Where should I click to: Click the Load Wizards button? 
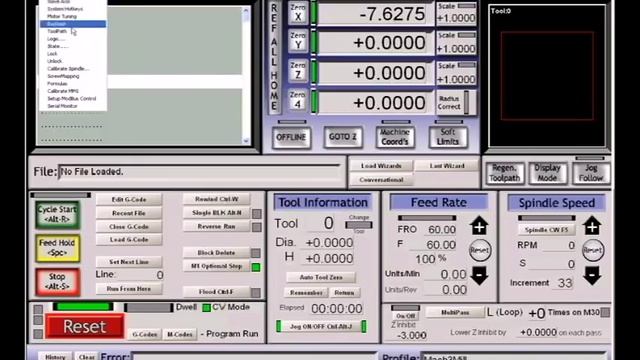click(381, 166)
